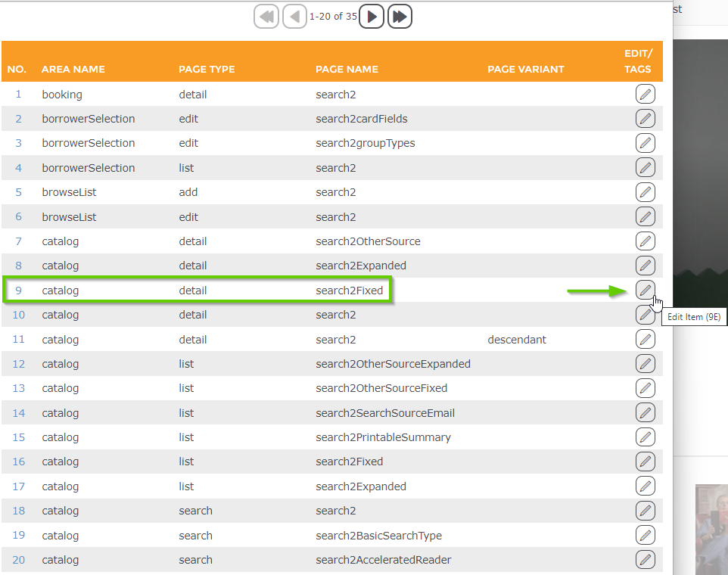
Task: Click the Page Variant column header
Action: [526, 69]
